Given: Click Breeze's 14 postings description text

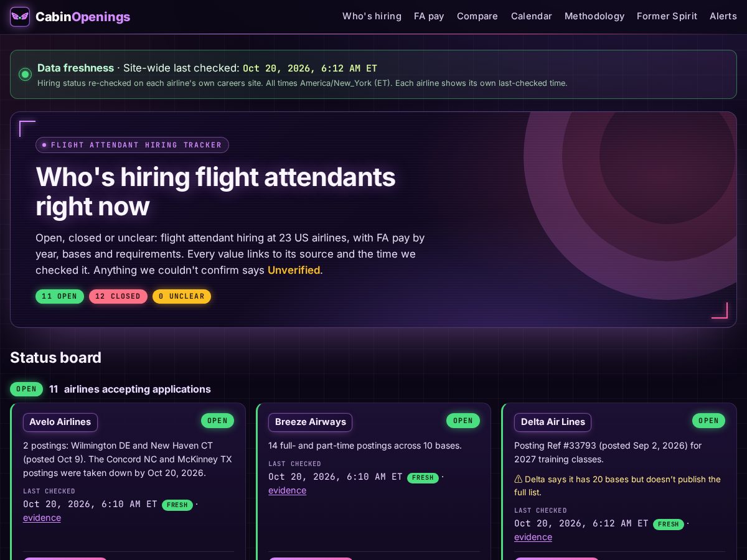Looking at the screenshot, I should click(365, 446).
